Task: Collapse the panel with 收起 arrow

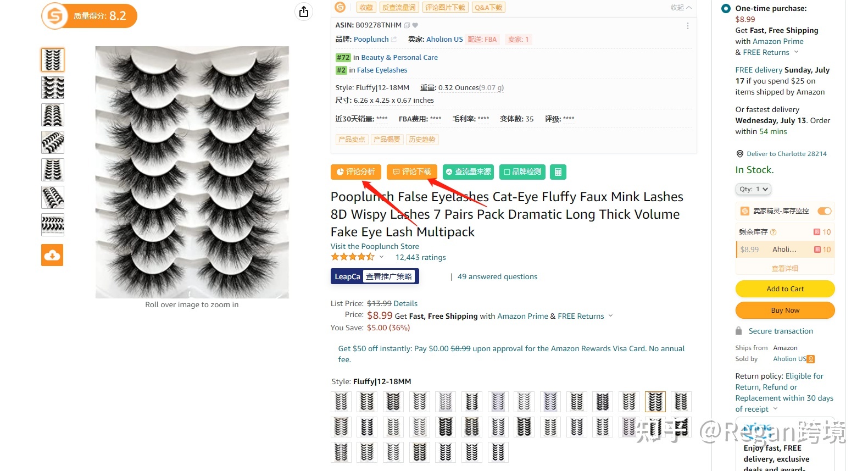Action: tap(681, 8)
